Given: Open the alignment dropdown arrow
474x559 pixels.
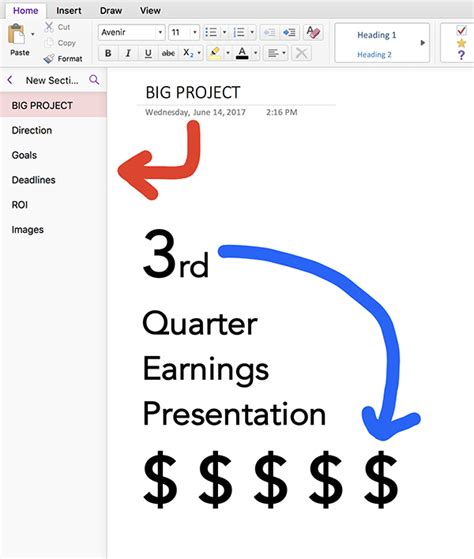Looking at the screenshot, I should 284,53.
